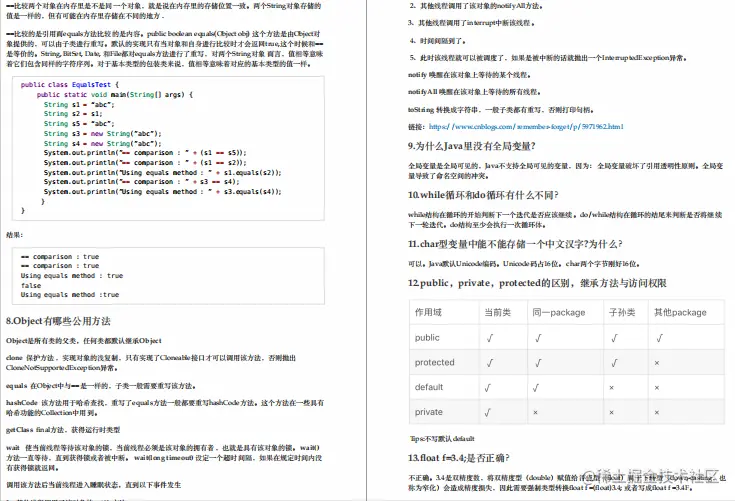Click the code line declaring String s3
This screenshot has width=735, height=501.
tap(102, 134)
